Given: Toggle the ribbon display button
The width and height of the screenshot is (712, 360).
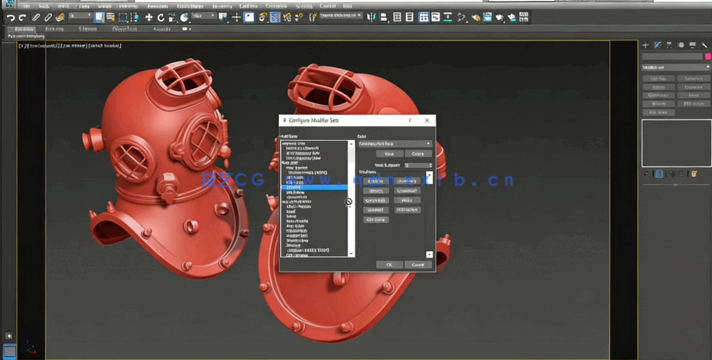Looking at the screenshot, I should pos(423,17).
